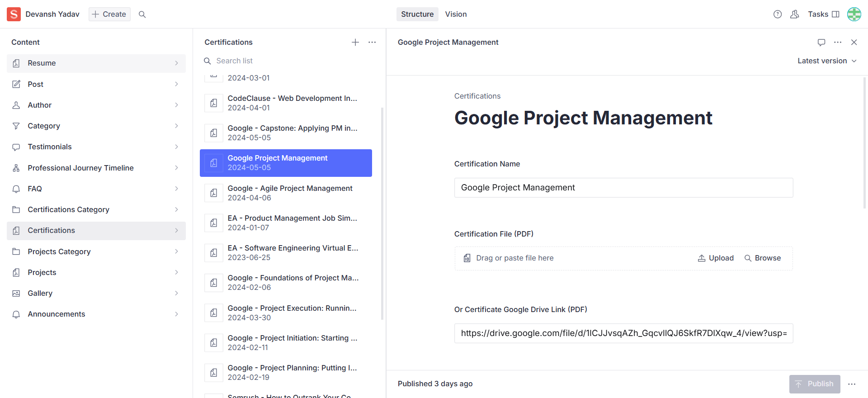Select EA - Product Management Job Sim certification
Viewport: 868px width, 398px height.
(x=286, y=223)
